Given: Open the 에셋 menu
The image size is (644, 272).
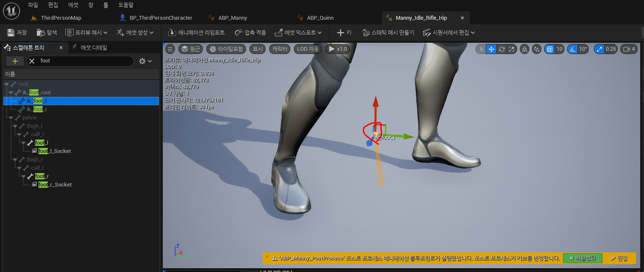Looking at the screenshot, I should pyautogui.click(x=73, y=5).
